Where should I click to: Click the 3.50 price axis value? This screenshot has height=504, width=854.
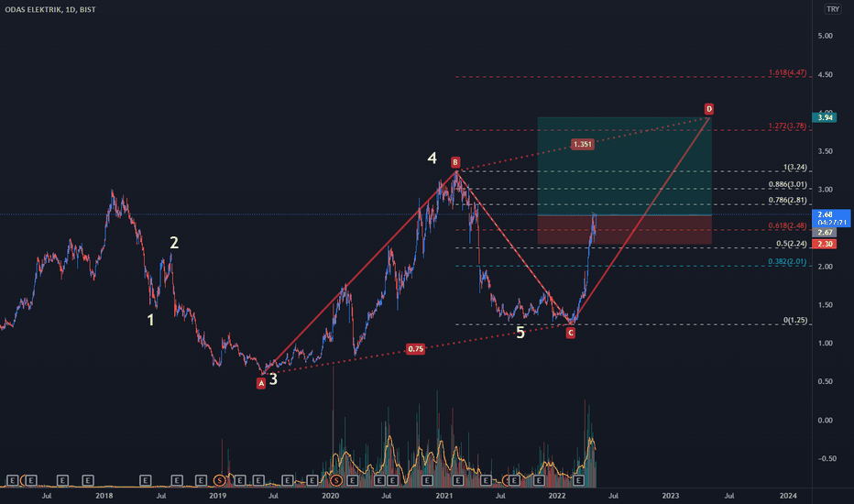point(825,151)
